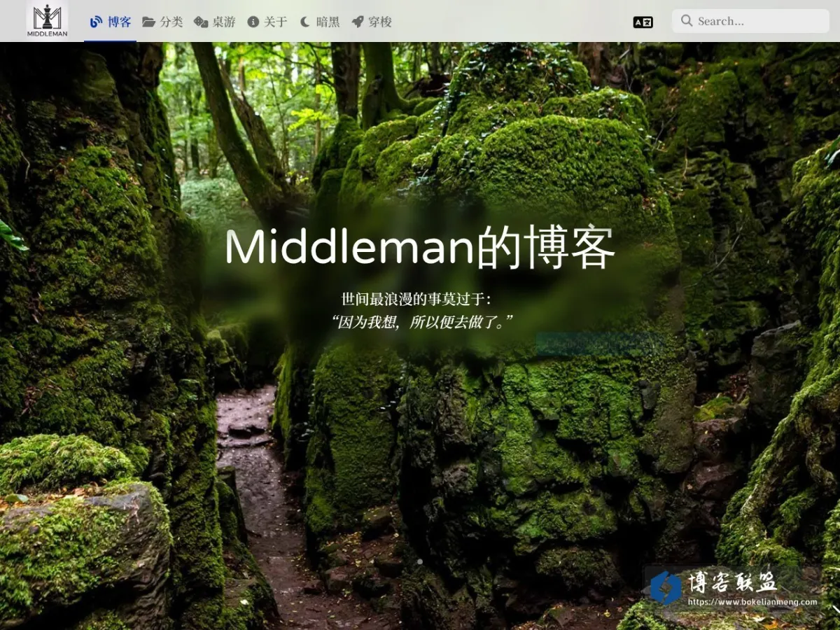Focus the Search... input field

(x=750, y=21)
